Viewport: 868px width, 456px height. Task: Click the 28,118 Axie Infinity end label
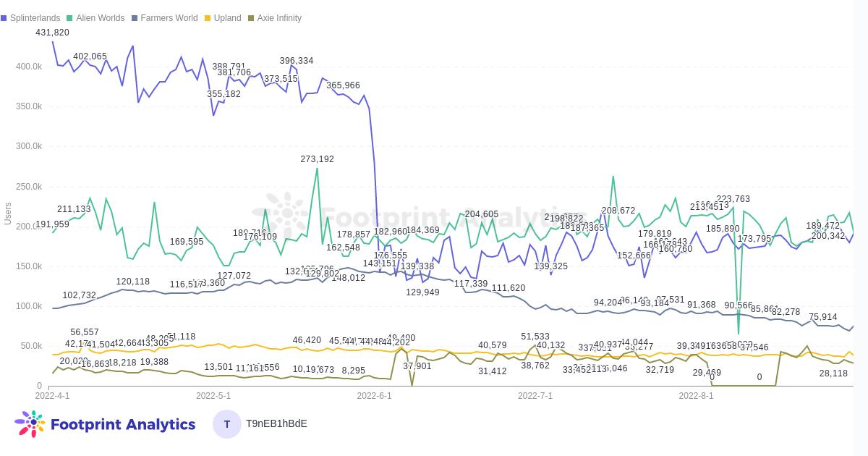833,373
